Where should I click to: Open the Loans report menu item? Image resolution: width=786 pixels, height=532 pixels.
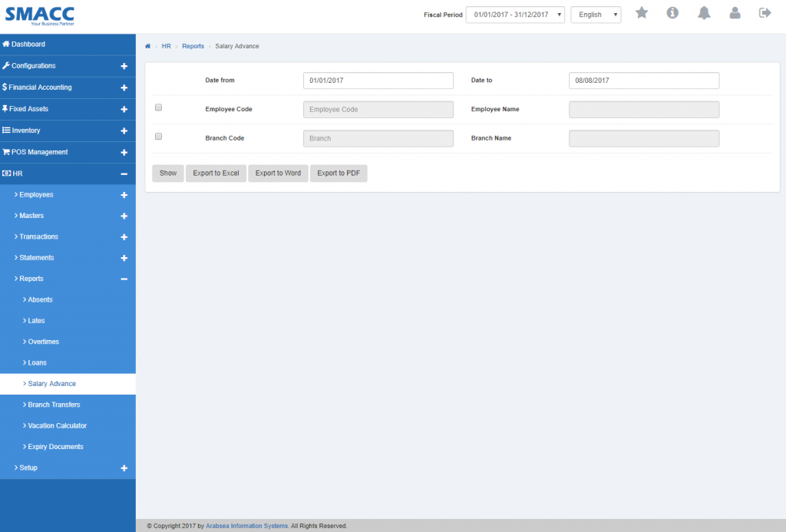[x=38, y=362]
